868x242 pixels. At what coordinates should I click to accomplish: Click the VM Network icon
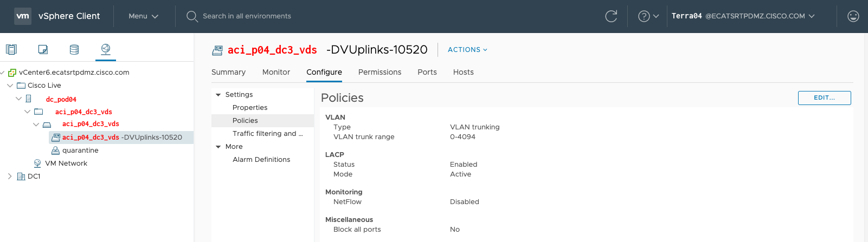[37, 163]
